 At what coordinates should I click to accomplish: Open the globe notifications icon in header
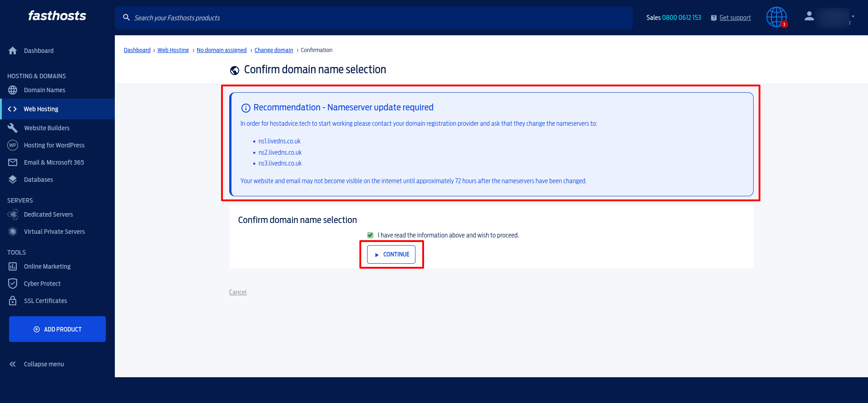pyautogui.click(x=776, y=17)
